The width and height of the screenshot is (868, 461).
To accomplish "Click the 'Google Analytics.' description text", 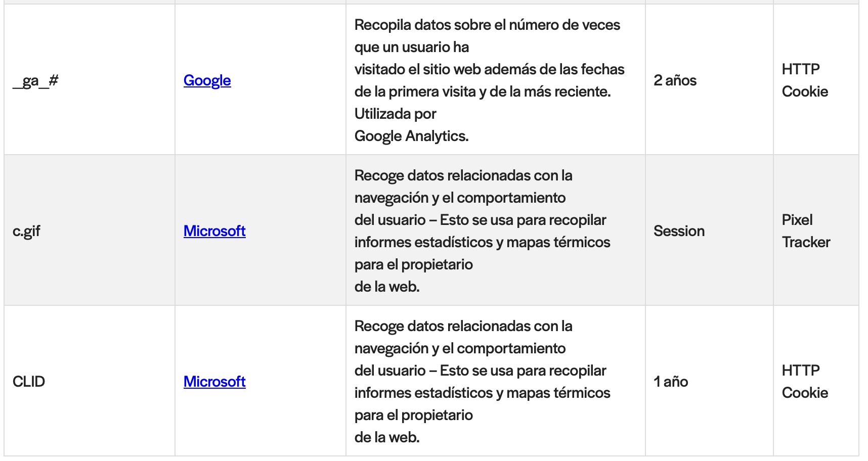I will tap(411, 136).
